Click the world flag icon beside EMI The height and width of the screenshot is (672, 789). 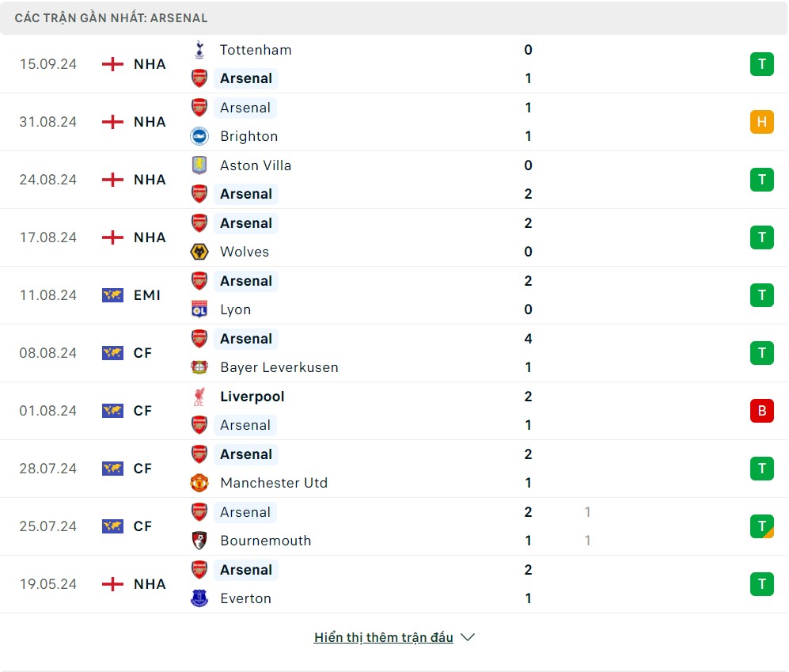pyautogui.click(x=113, y=295)
